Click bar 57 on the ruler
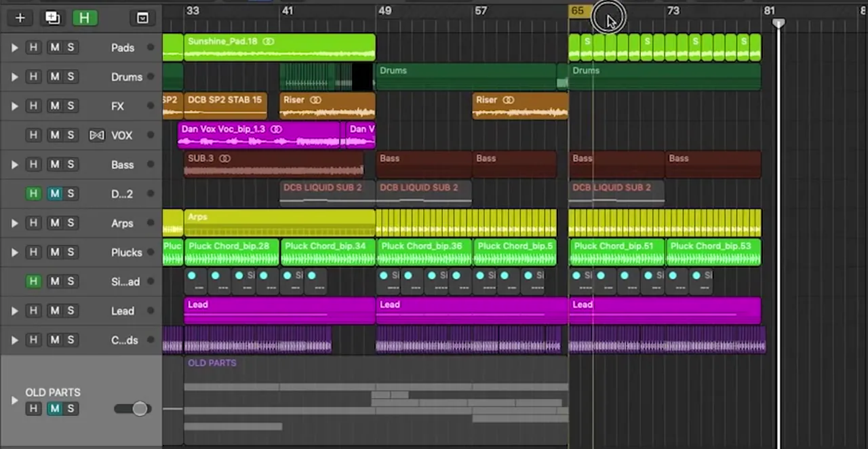This screenshot has height=449, width=868. pos(481,11)
